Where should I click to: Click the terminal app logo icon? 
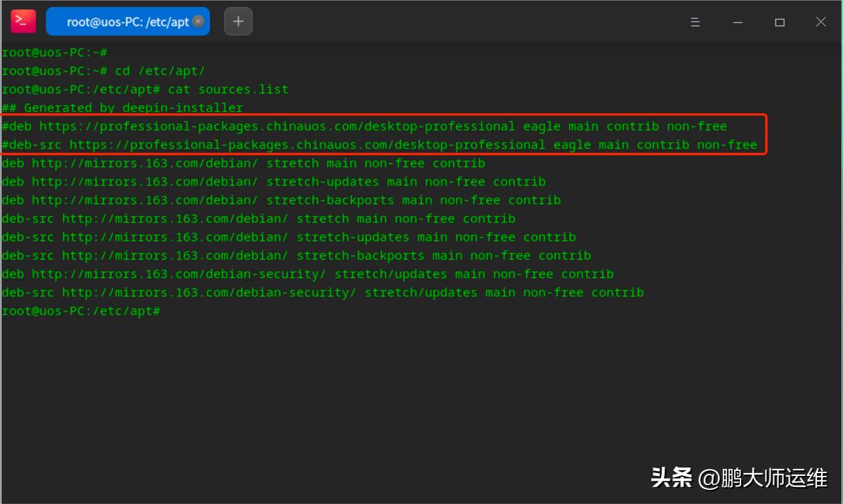coord(23,21)
